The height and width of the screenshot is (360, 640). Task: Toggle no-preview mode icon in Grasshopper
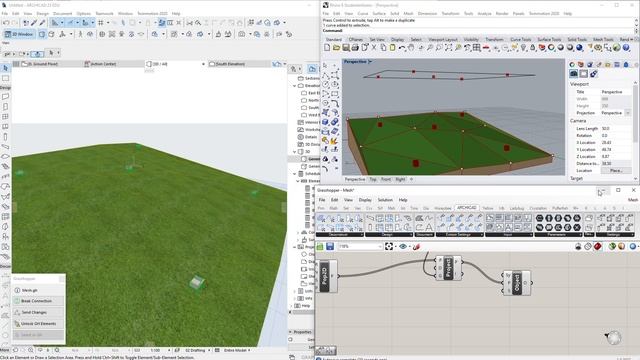coord(578,247)
